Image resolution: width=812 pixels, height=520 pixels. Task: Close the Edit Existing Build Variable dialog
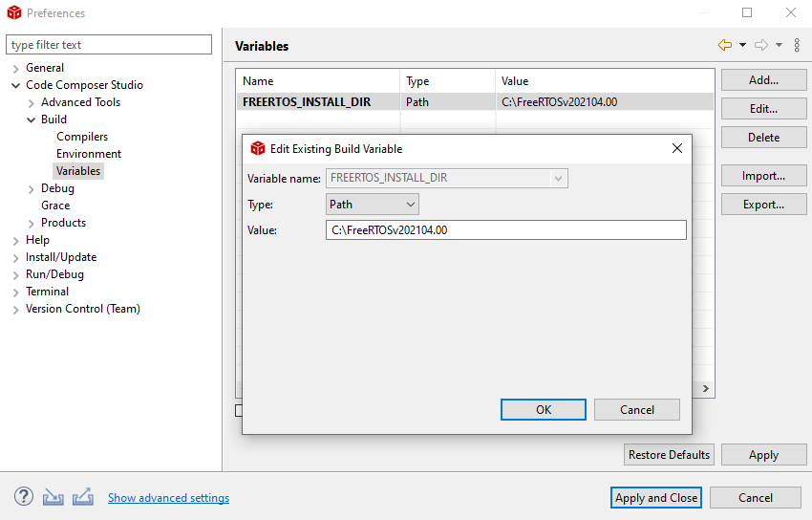point(677,148)
